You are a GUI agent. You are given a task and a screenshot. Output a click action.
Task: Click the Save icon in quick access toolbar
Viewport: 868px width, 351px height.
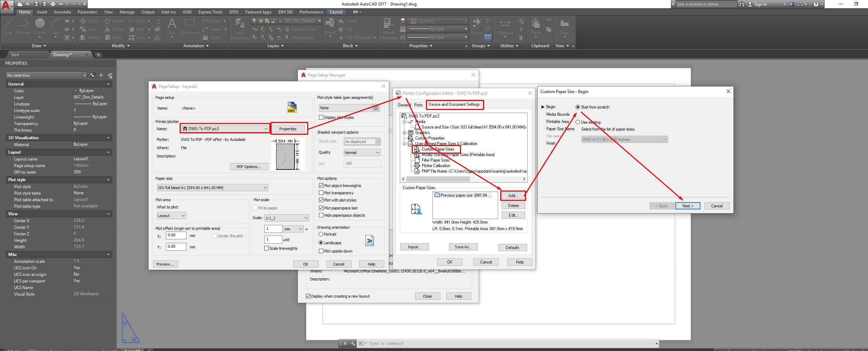(36, 4)
